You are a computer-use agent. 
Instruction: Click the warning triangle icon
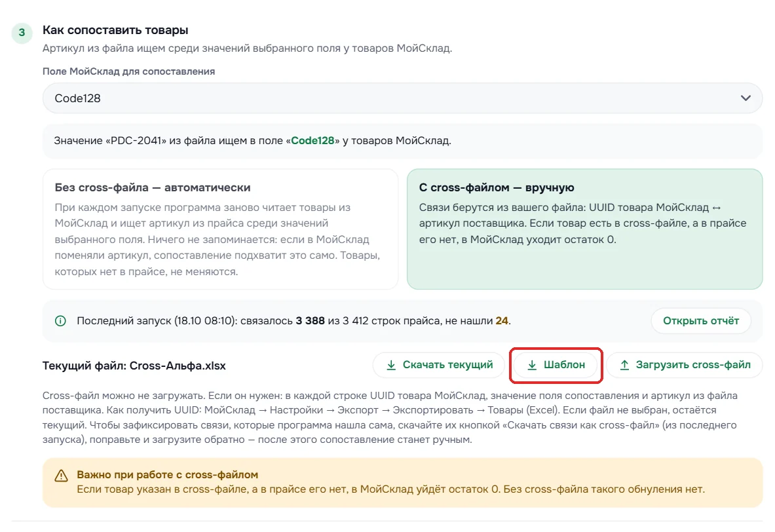(61, 476)
